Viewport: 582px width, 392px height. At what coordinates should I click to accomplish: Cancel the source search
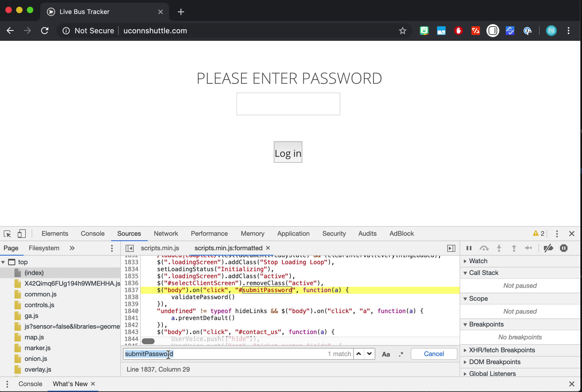434,354
